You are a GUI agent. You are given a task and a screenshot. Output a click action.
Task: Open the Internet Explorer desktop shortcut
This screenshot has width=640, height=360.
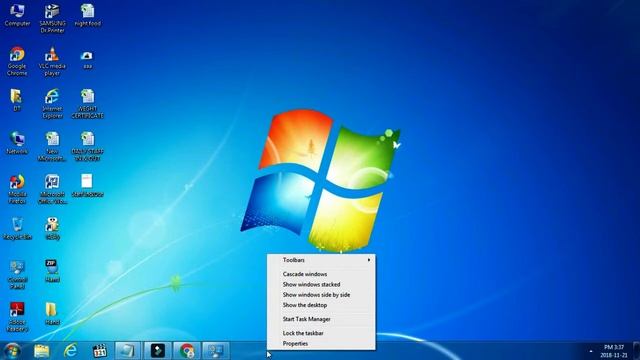(52, 104)
